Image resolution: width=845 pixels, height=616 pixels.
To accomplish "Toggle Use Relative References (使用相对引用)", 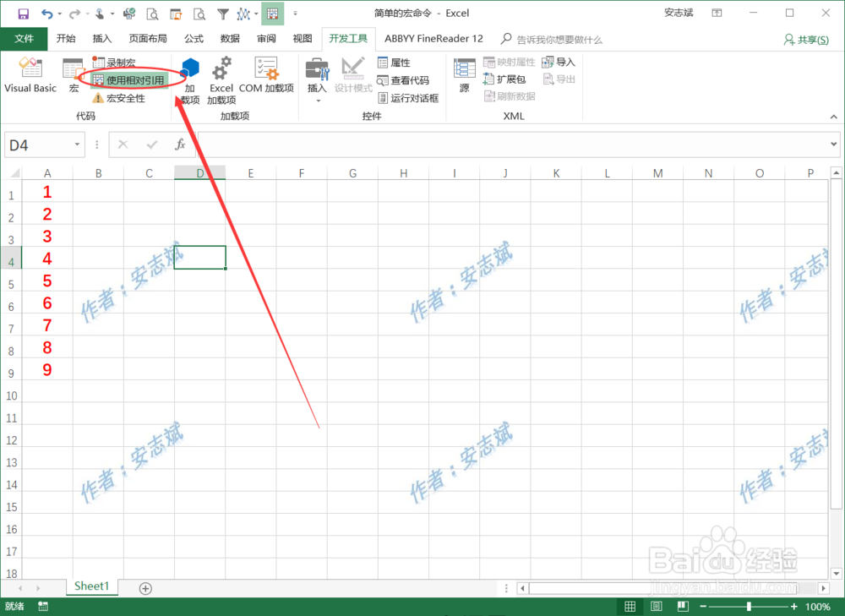I will (129, 80).
